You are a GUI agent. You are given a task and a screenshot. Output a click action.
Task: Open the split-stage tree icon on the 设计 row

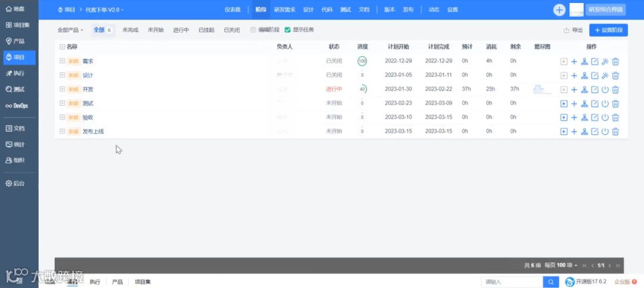(x=584, y=76)
